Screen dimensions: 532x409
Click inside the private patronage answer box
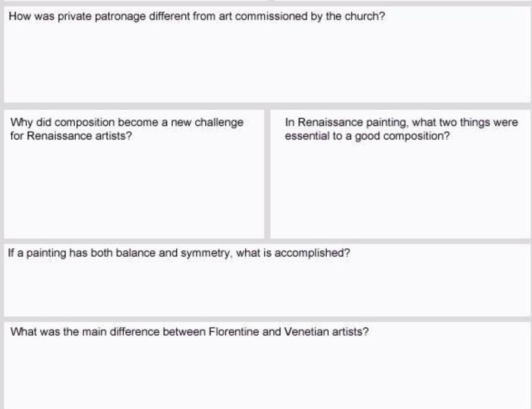[266, 63]
